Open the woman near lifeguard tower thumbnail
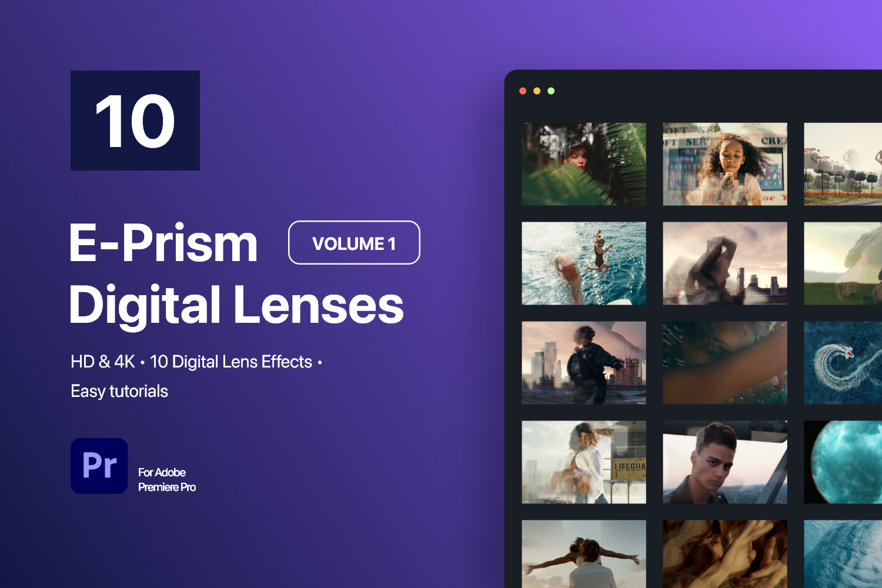882x588 pixels. [584, 462]
